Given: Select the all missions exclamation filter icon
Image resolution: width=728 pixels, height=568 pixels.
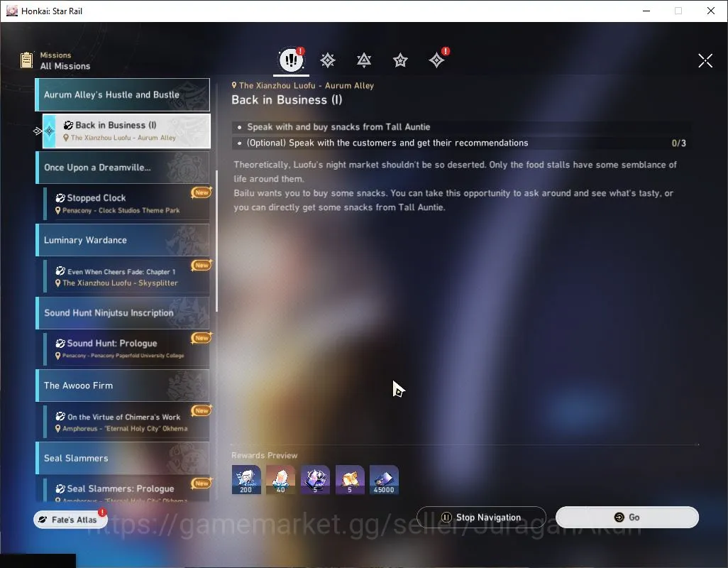Looking at the screenshot, I should coord(291,60).
